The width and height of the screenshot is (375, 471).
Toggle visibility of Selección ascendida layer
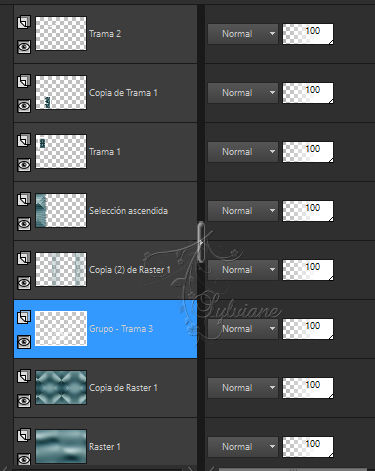pos(24,224)
